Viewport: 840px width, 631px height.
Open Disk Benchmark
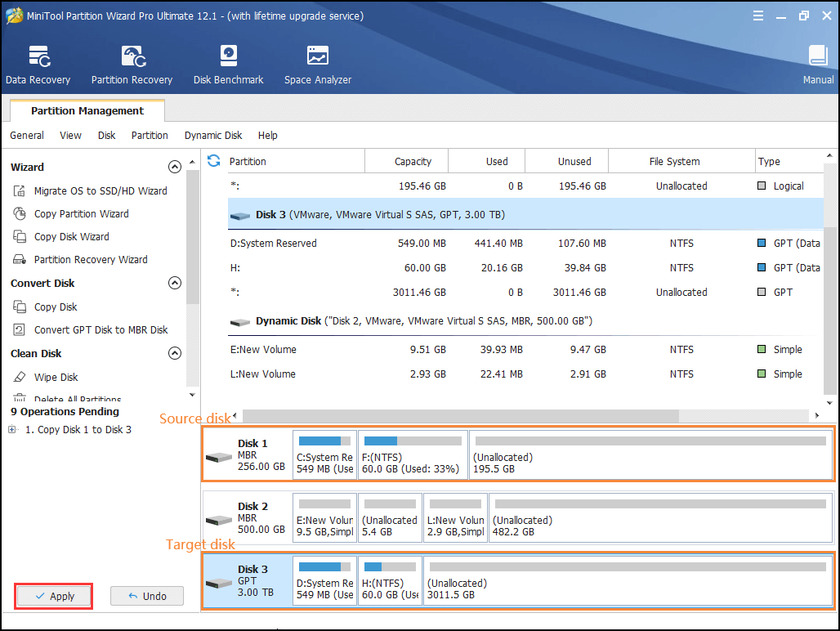tap(228, 65)
